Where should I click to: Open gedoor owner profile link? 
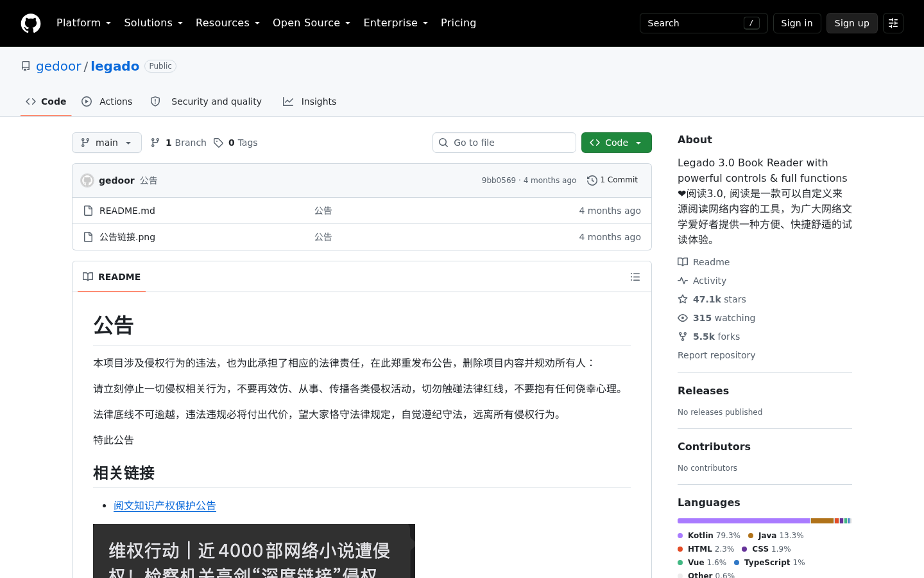58,66
